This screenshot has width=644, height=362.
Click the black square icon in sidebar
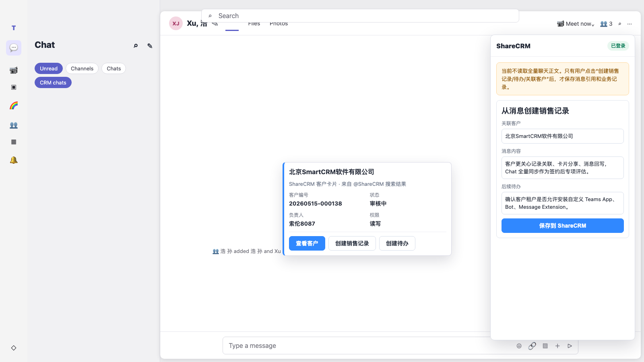click(14, 87)
